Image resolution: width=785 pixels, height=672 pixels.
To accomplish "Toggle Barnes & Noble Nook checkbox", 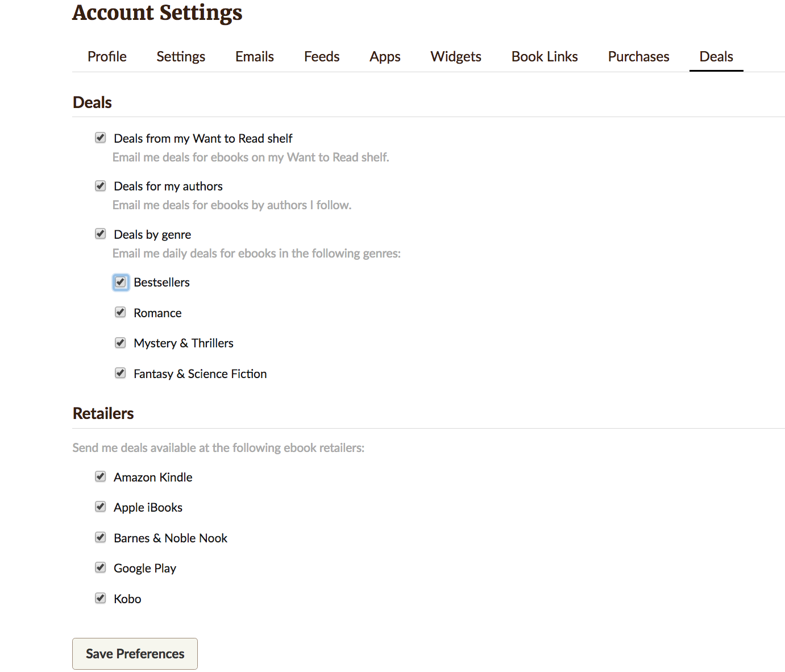I will (x=101, y=537).
